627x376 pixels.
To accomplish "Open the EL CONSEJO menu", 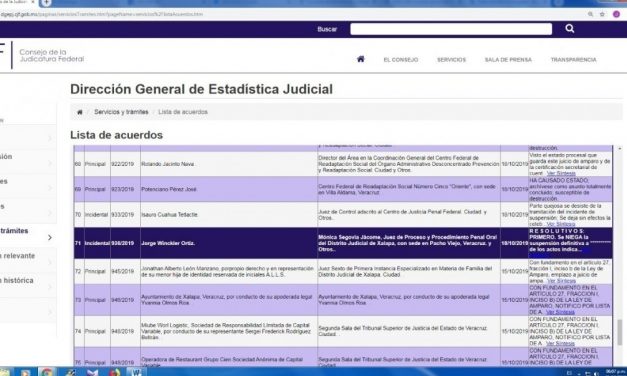I will (401, 60).
